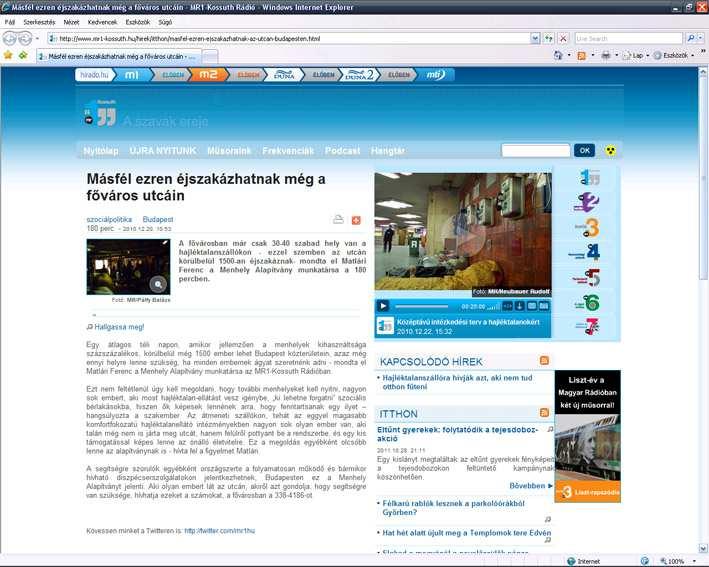This screenshot has height=567, width=709.
Task: Open search provider dropdown arrow
Action: (701, 38)
